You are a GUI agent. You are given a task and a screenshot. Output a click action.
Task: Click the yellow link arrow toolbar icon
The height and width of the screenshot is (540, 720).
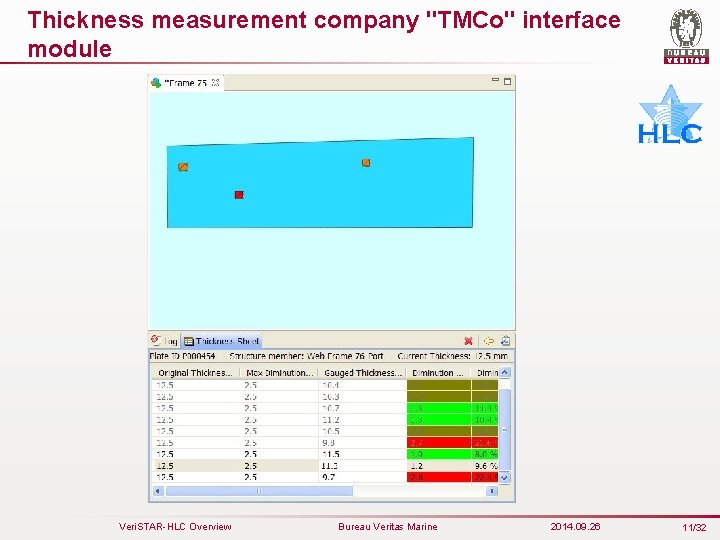click(489, 341)
